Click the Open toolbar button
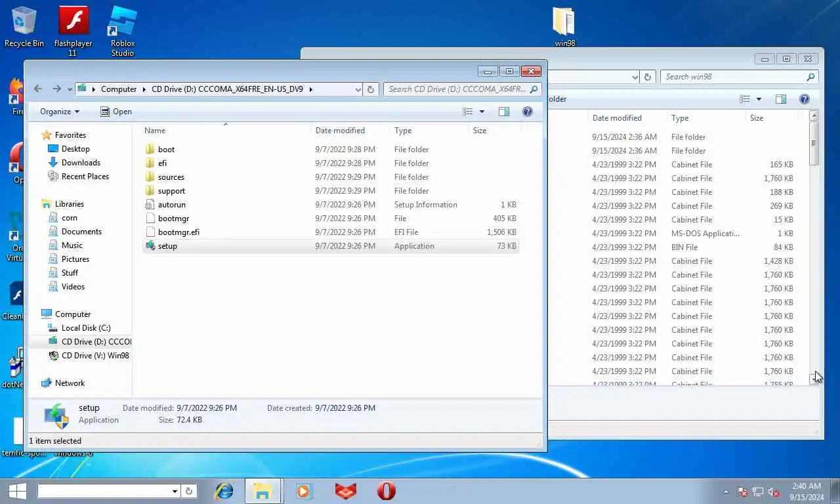Screen dimensions: 840x504 pyautogui.click(x=116, y=112)
